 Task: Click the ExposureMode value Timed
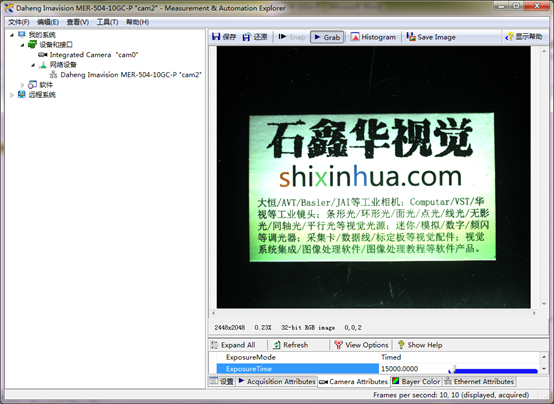391,357
